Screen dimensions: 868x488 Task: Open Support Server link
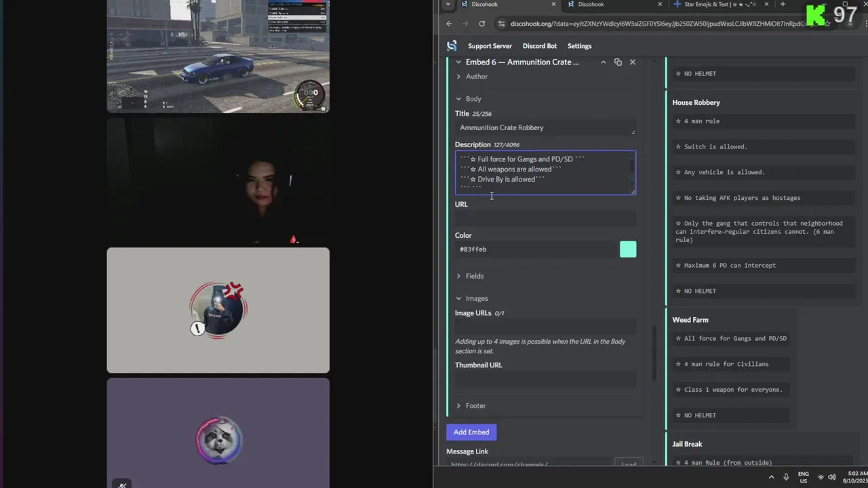pos(490,46)
